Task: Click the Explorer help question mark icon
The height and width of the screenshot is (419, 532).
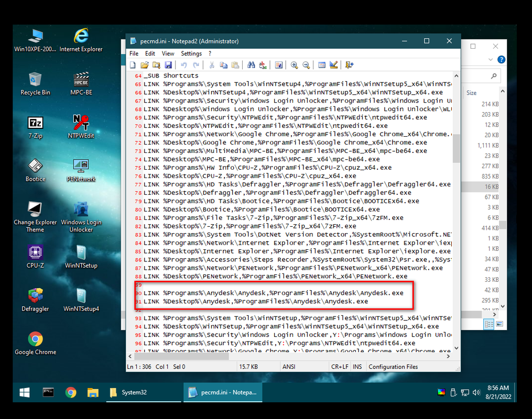Action: pyautogui.click(x=501, y=60)
